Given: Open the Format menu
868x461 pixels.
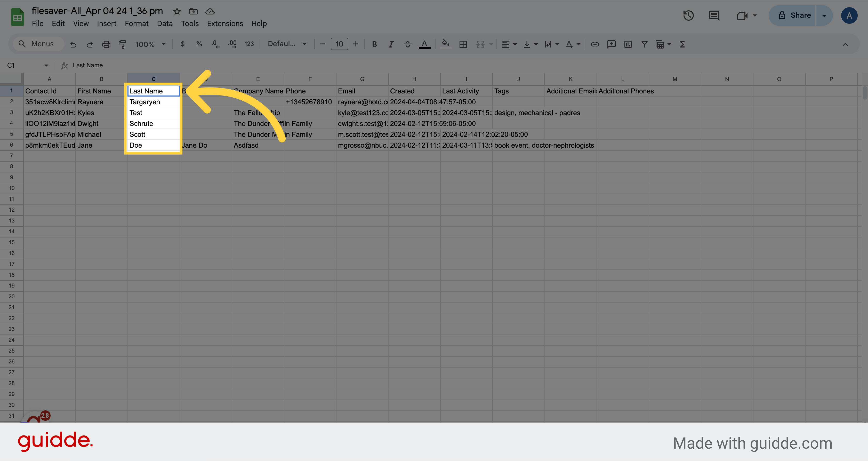Looking at the screenshot, I should click(136, 23).
